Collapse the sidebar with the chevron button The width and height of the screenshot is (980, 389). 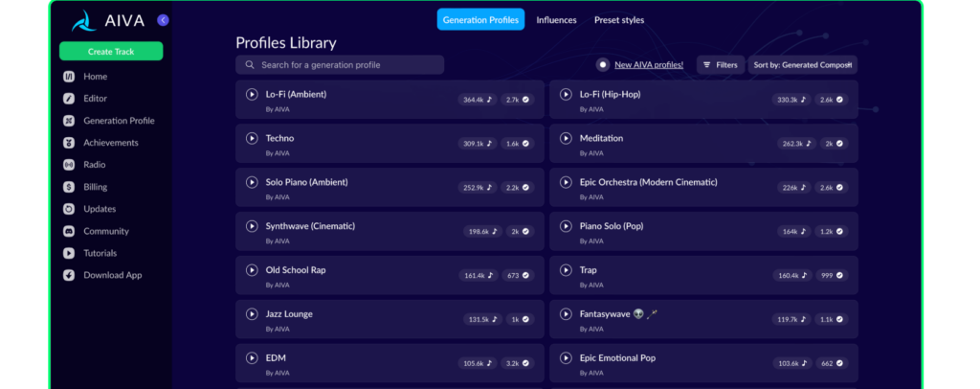click(163, 20)
